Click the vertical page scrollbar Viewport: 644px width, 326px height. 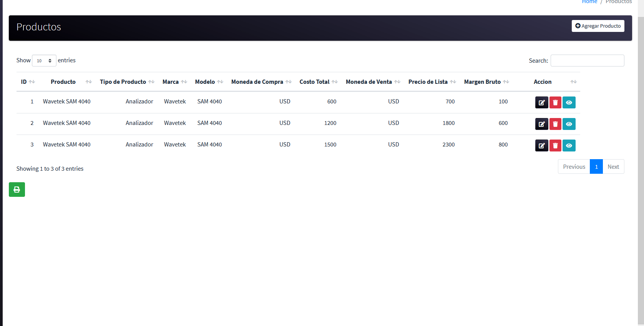[x=641, y=169]
